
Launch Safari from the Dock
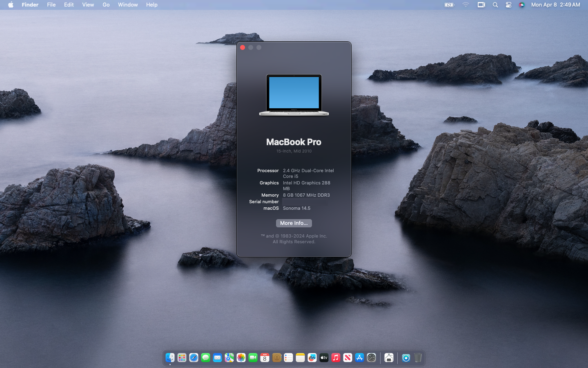tap(194, 358)
